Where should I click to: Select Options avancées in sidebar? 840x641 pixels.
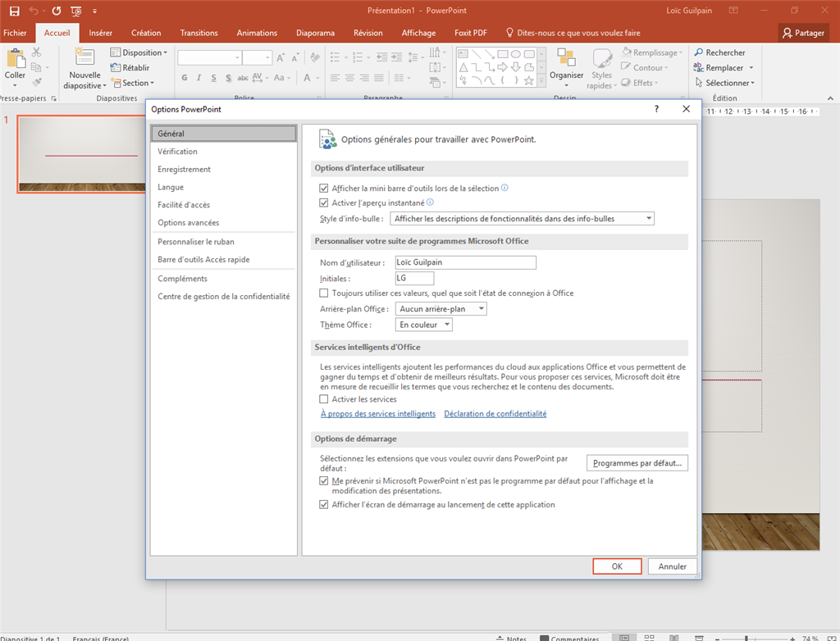(x=223, y=222)
